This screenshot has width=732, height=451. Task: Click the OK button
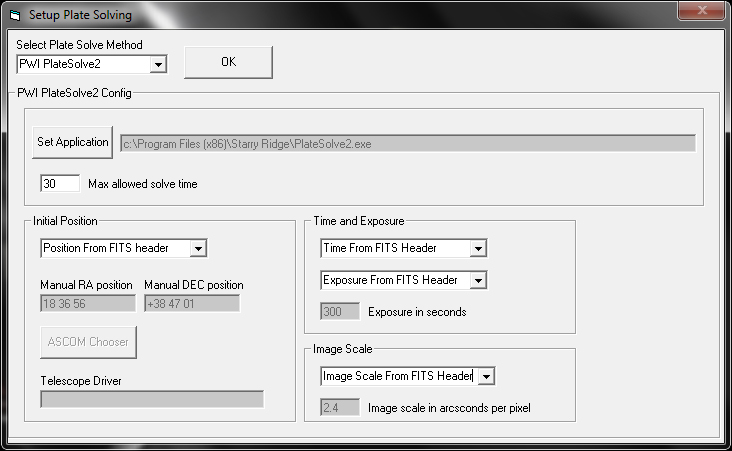[x=228, y=62]
